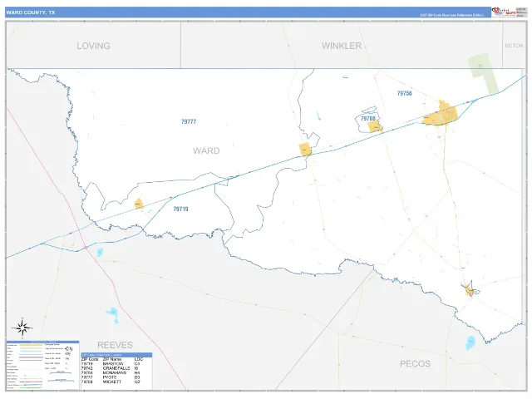Click the MONAHANS row in the index
The height and width of the screenshot is (399, 532).
113,372
